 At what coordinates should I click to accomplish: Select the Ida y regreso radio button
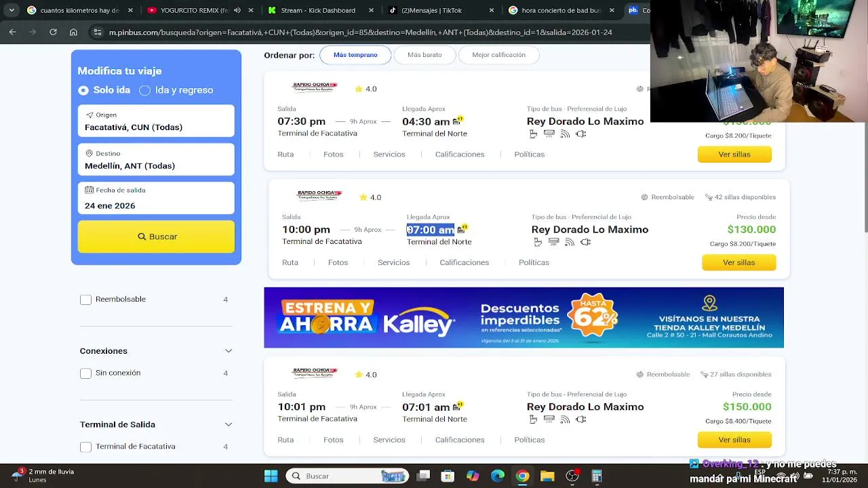pyautogui.click(x=144, y=90)
